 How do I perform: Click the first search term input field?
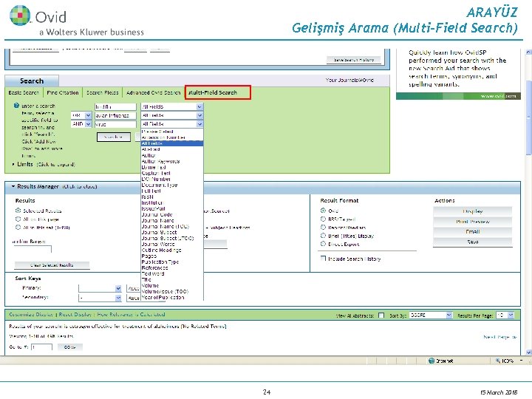point(115,107)
